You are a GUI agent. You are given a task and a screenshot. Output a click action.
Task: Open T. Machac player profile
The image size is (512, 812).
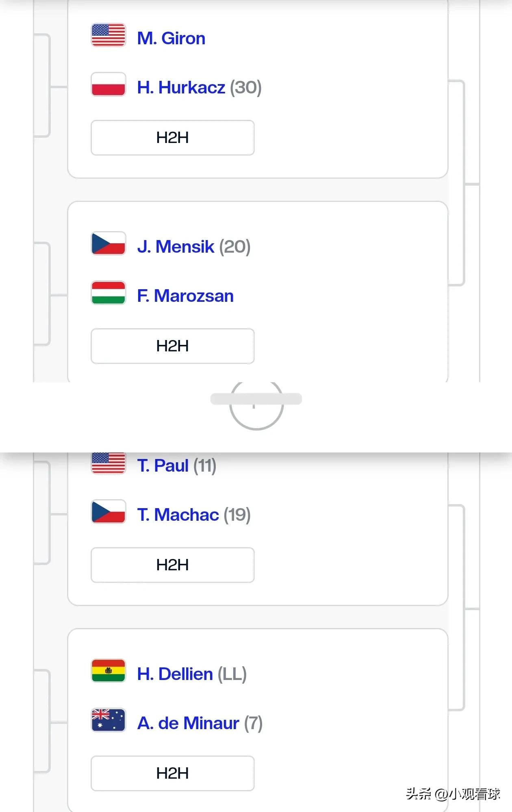tap(178, 515)
